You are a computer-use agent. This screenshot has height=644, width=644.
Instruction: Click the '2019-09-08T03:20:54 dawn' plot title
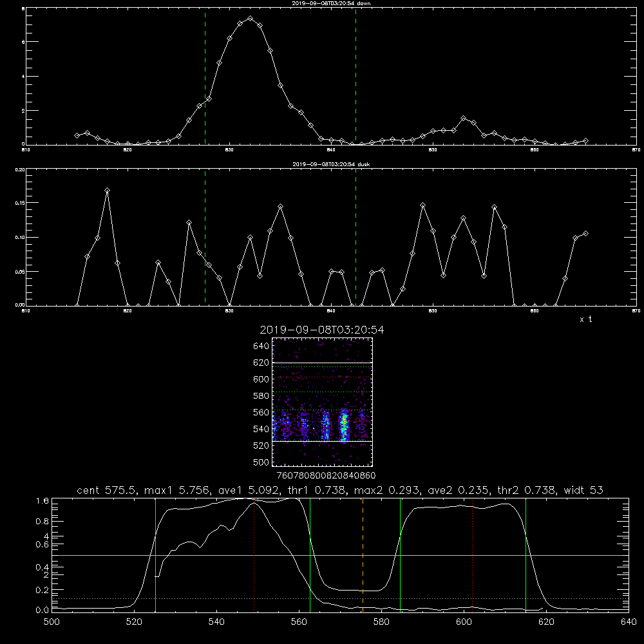(x=331, y=3)
